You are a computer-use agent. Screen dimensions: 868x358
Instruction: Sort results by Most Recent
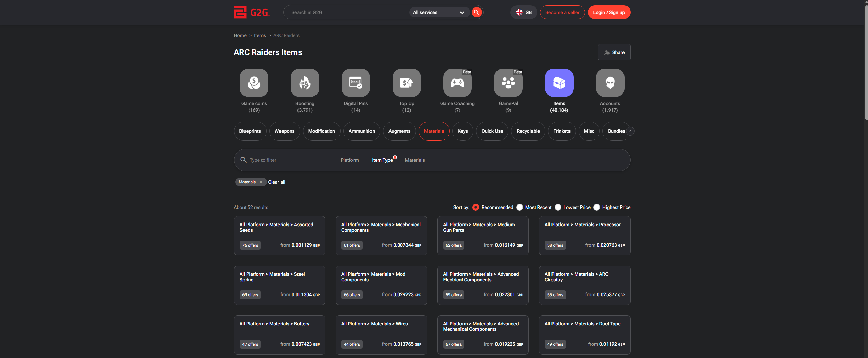click(520, 207)
